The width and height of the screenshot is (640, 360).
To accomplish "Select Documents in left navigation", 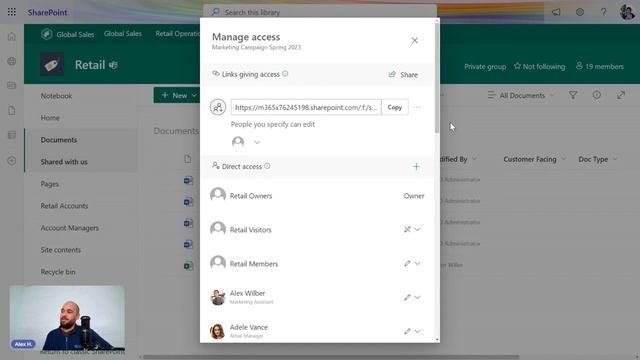I will tap(59, 140).
